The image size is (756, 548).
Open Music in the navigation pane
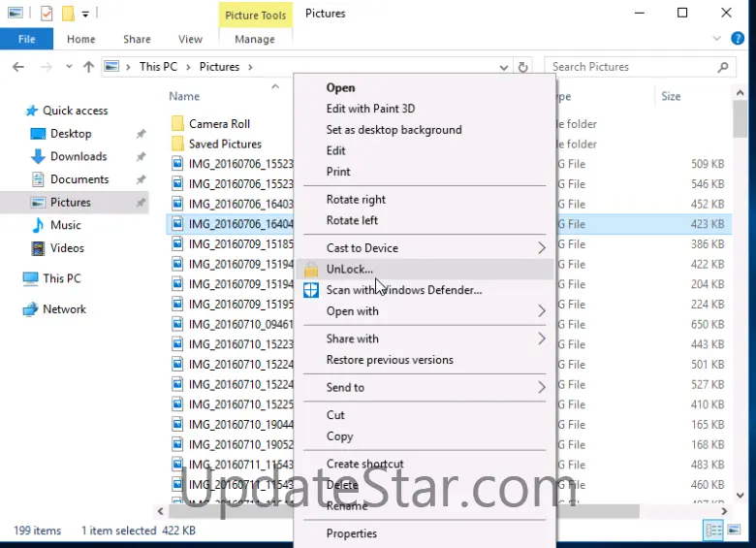66,225
